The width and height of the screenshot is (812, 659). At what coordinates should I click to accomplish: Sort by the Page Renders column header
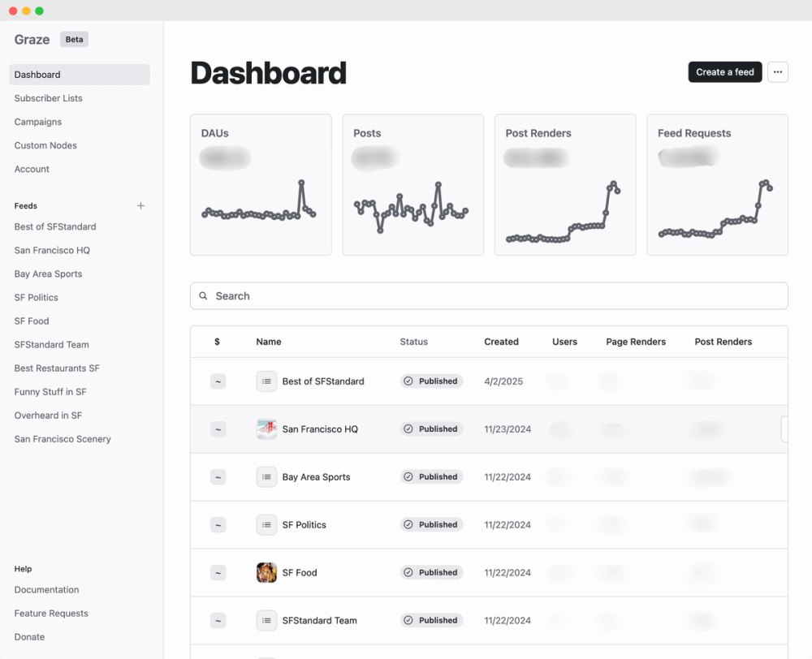pyautogui.click(x=636, y=342)
